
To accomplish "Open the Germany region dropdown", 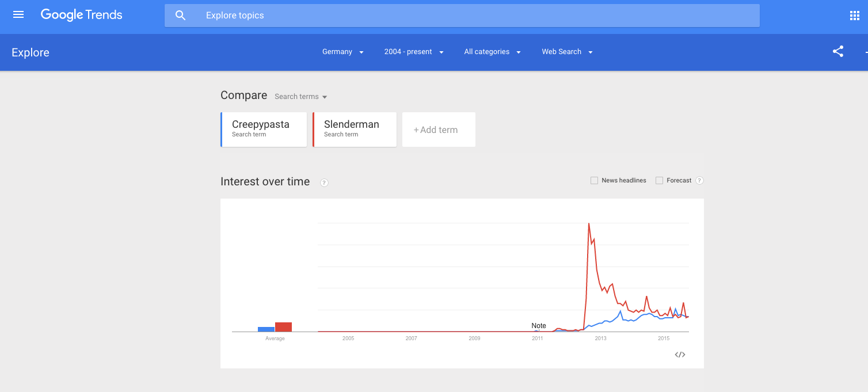I will click(343, 52).
